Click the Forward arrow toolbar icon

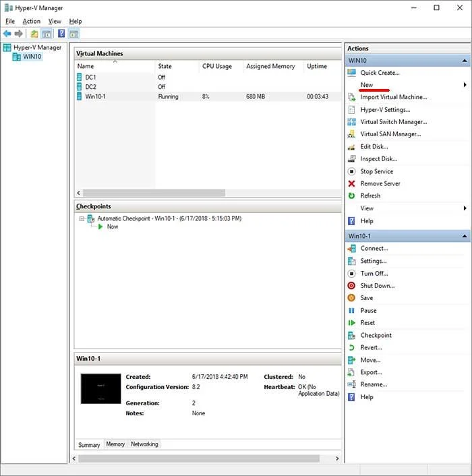pos(19,34)
